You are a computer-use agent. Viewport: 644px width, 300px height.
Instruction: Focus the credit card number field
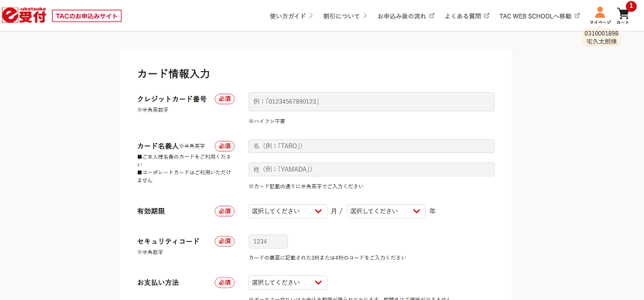point(372,102)
